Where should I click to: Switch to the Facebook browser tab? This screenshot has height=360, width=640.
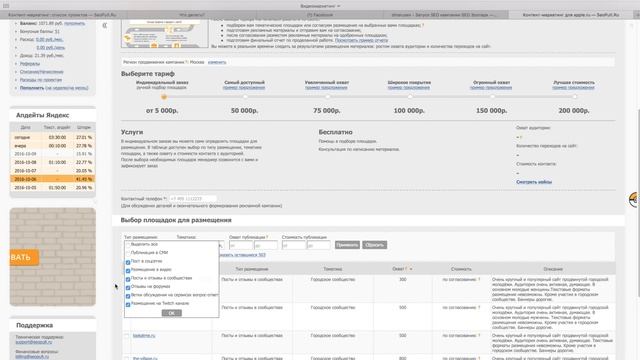click(320, 15)
